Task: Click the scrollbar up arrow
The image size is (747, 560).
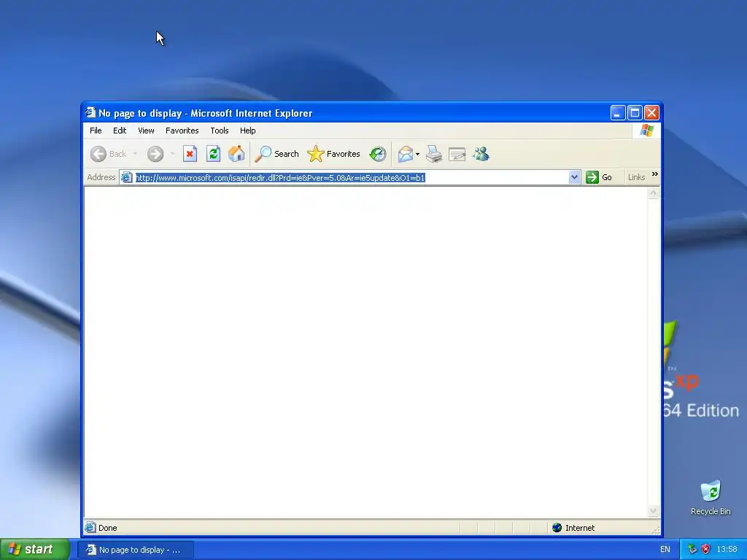Action: click(x=653, y=192)
